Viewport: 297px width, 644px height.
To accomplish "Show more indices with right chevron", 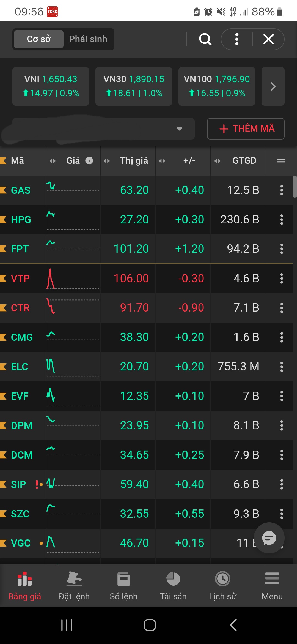I will [x=273, y=86].
